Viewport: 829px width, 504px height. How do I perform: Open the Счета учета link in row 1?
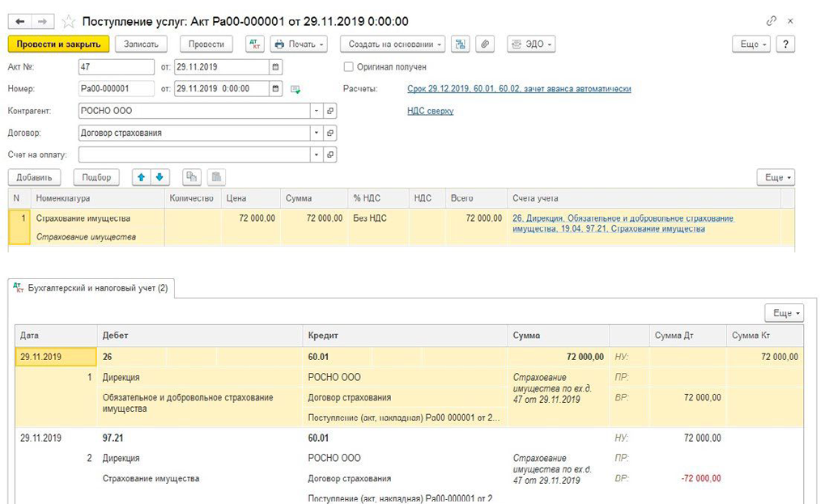click(623, 223)
